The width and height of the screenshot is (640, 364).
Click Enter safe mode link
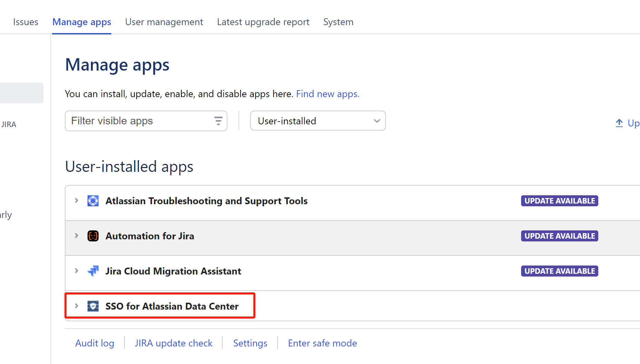tap(322, 343)
